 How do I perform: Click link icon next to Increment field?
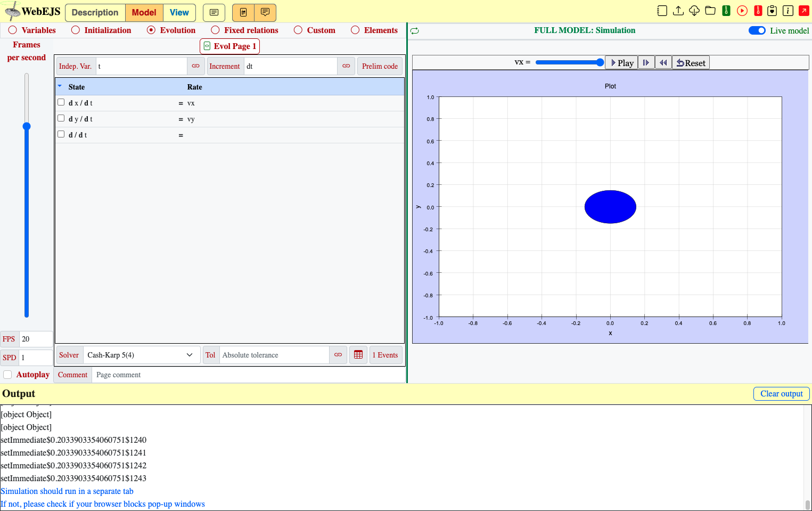click(x=346, y=66)
